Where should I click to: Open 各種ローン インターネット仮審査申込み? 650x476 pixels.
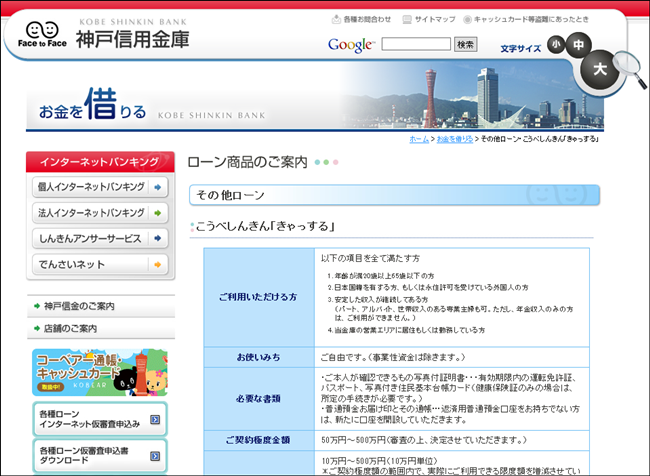pos(100,419)
